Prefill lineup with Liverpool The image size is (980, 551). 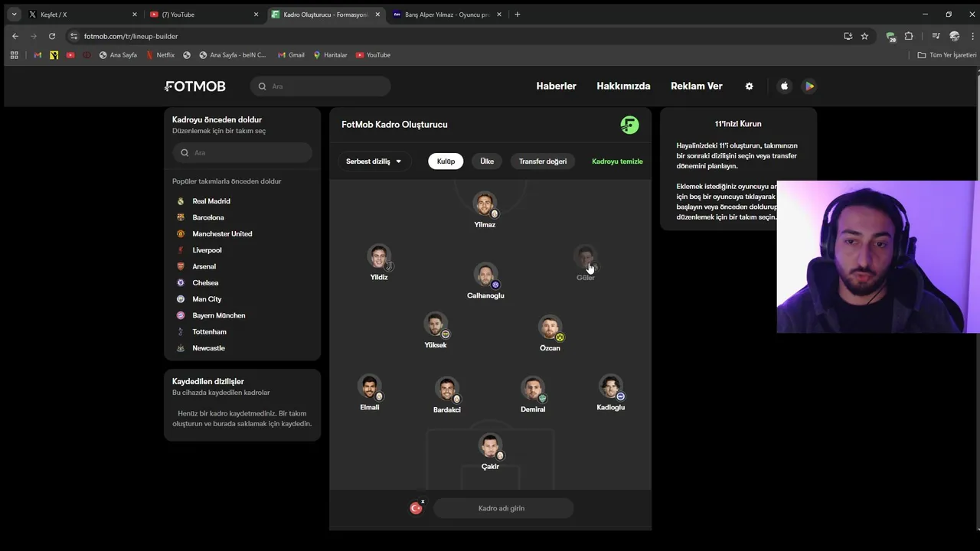click(207, 250)
